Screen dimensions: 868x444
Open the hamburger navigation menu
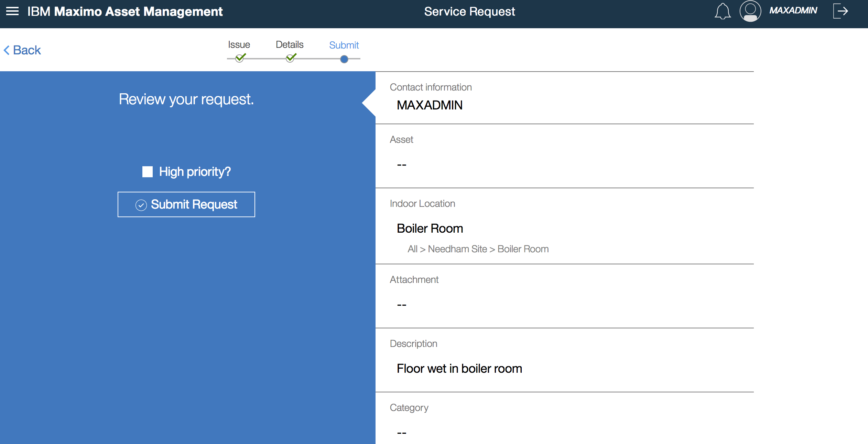(12, 11)
